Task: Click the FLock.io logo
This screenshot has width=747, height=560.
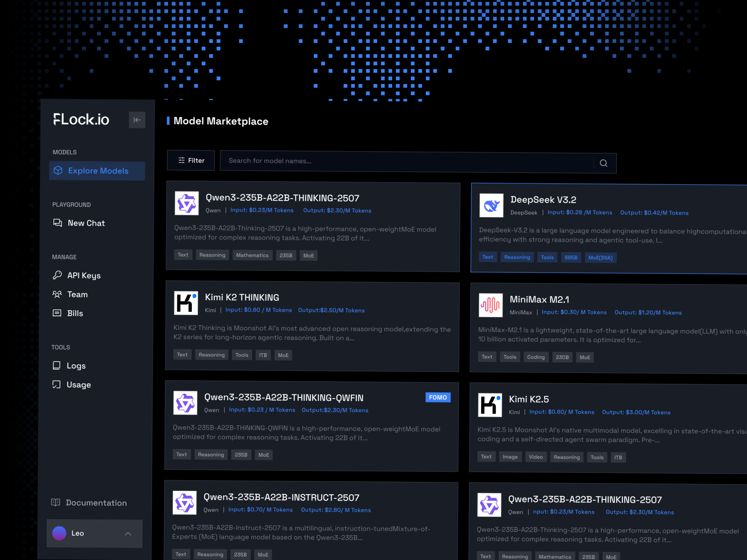Action: pyautogui.click(x=81, y=120)
